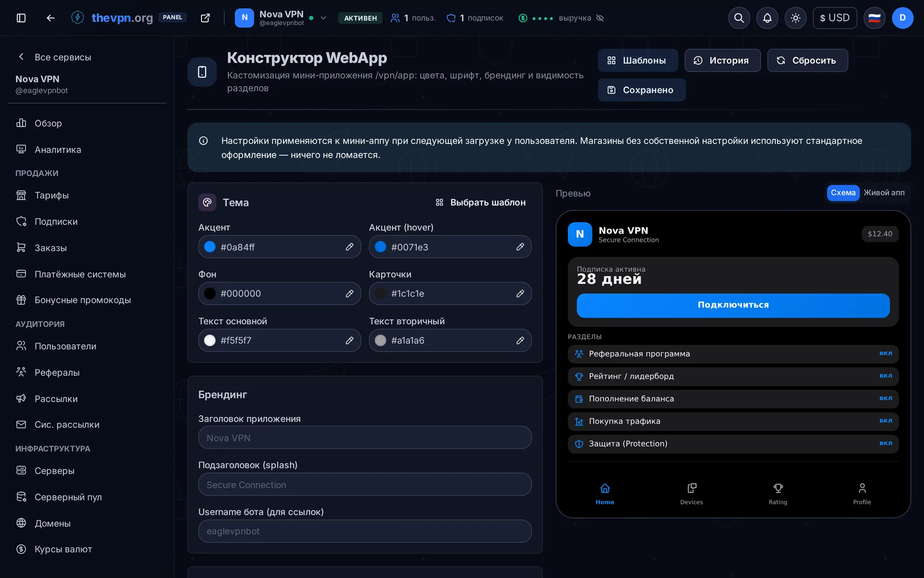This screenshot has width=924, height=578.
Task: Click the Сис. рассылки envelope icon
Action: coord(21,425)
